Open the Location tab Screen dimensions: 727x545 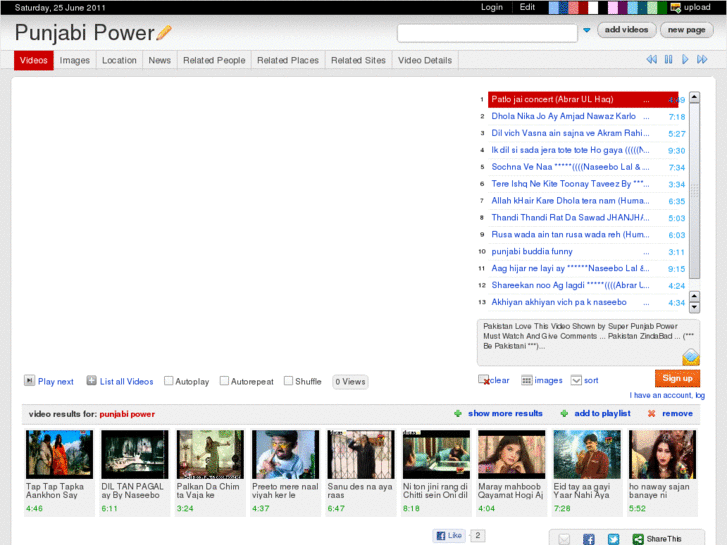pos(119,60)
